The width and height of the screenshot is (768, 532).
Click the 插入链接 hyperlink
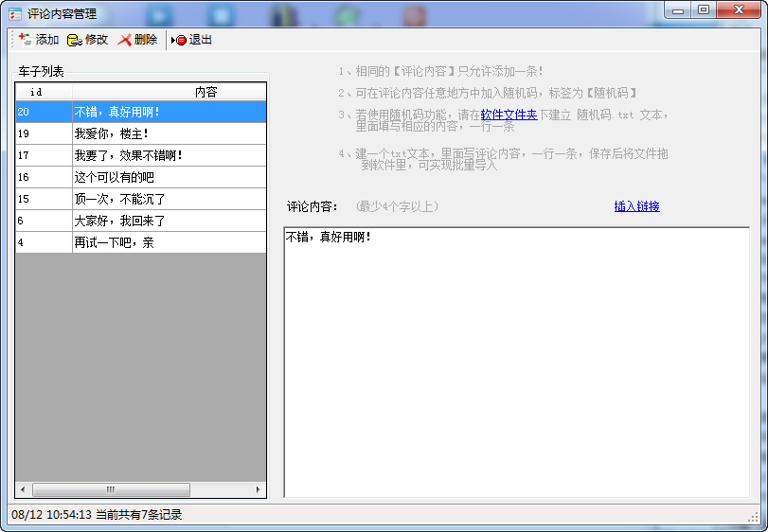(636, 206)
